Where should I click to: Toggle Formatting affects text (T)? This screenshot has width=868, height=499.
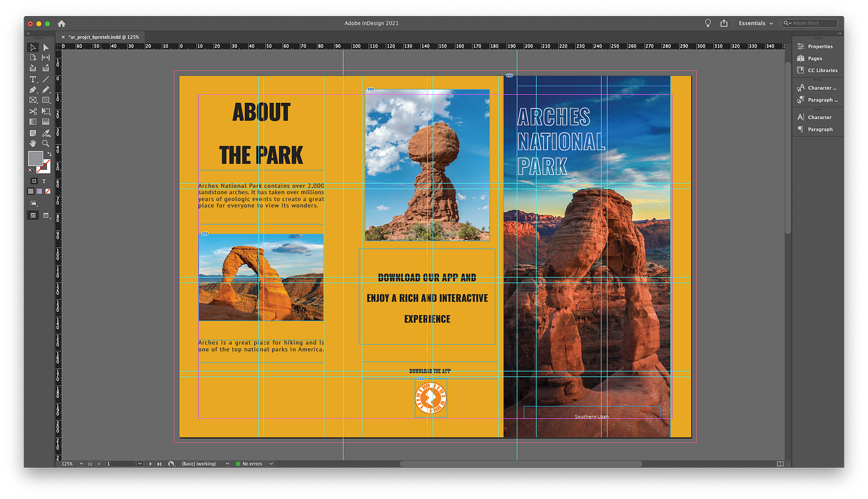click(44, 181)
